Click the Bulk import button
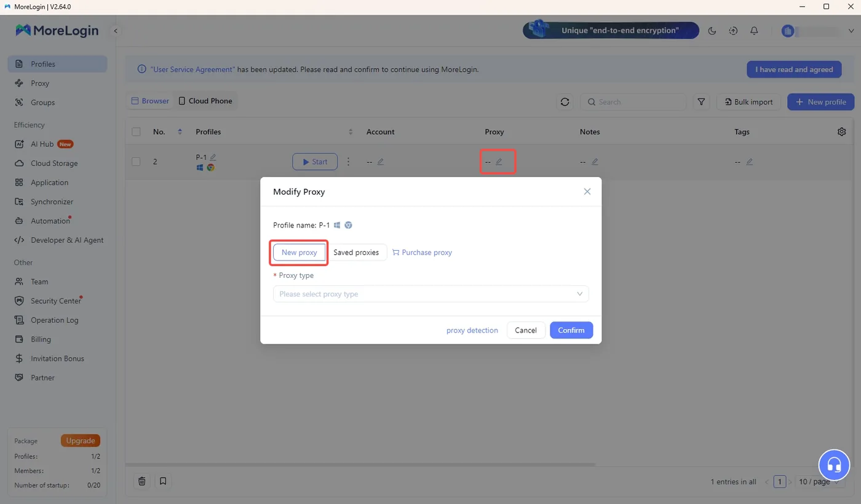Image resolution: width=861 pixels, height=504 pixels. 748,102
